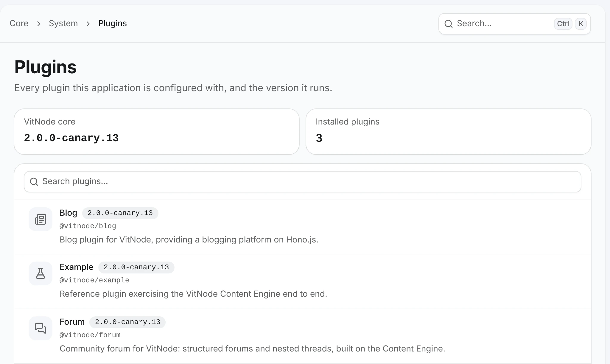
Task: Click the @vitnode/example package name
Action: pyautogui.click(x=94, y=280)
